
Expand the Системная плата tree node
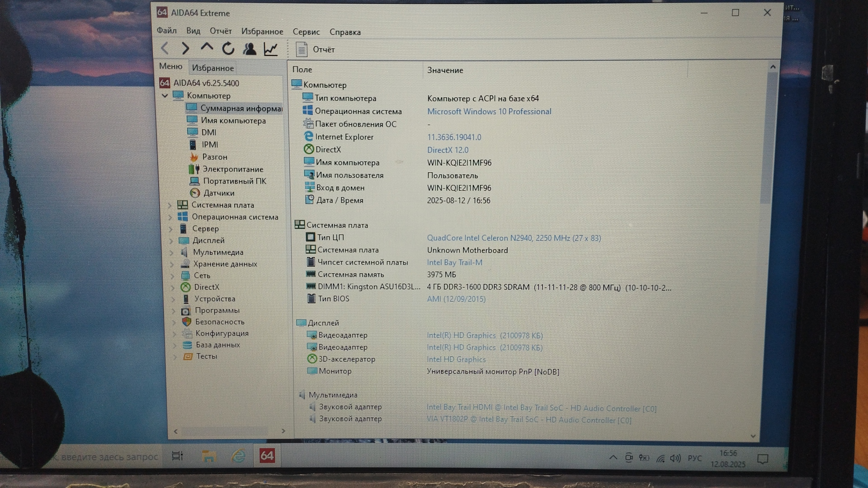170,205
